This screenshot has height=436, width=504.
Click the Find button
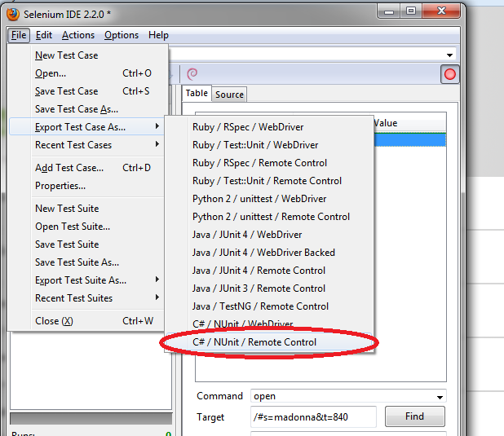414,416
